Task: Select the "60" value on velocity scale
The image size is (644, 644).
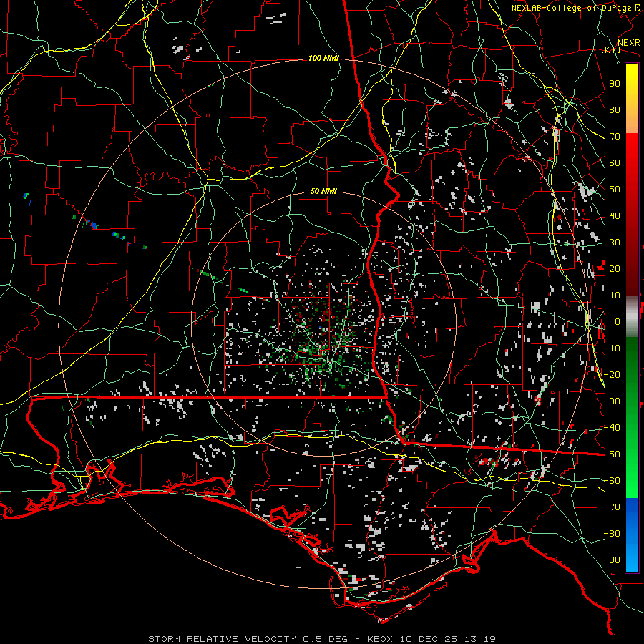Action: click(x=615, y=163)
